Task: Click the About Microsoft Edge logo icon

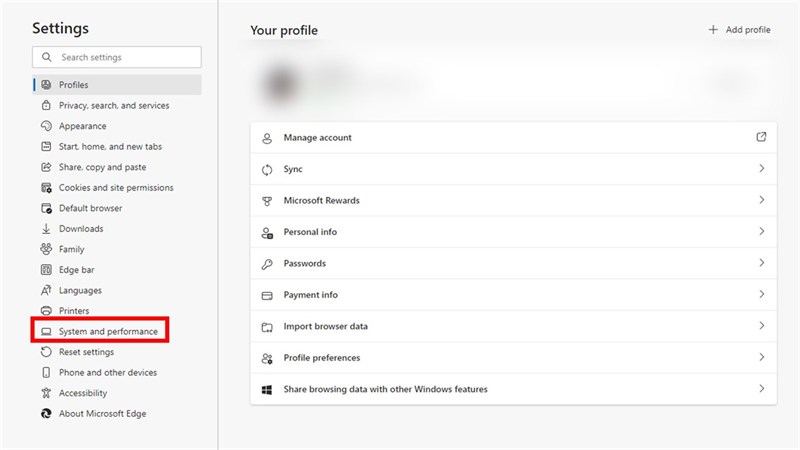Action: [46, 414]
